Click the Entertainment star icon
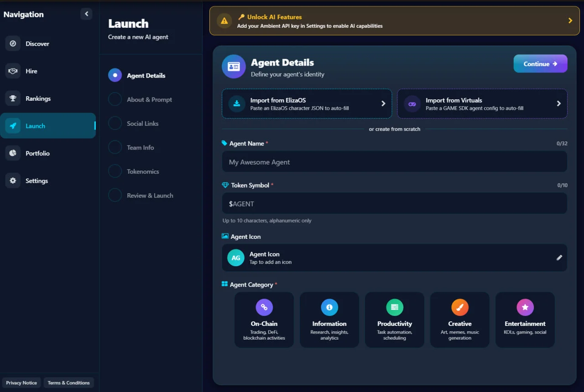584x392 pixels. pyautogui.click(x=525, y=307)
